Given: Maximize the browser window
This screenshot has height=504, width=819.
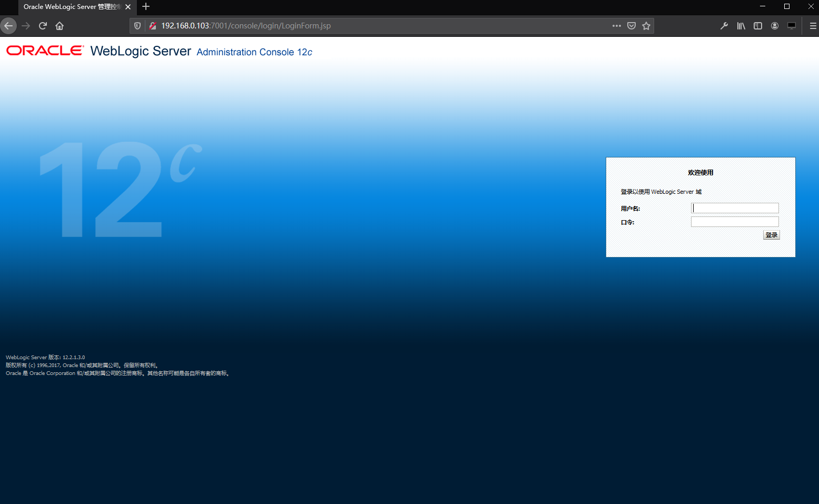Looking at the screenshot, I should click(787, 6).
